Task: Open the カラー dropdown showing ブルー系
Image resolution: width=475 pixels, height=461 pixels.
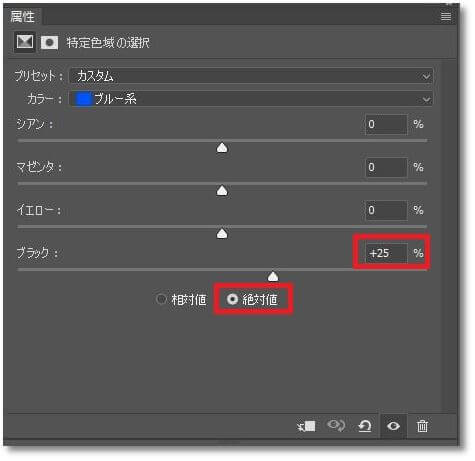Action: 251,99
